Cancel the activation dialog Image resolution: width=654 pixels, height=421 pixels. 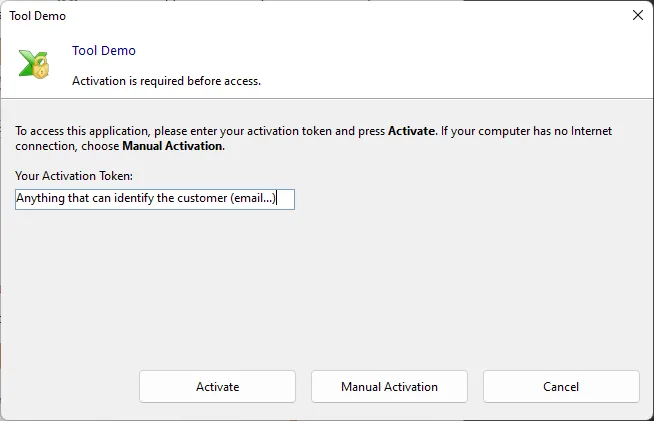(561, 386)
